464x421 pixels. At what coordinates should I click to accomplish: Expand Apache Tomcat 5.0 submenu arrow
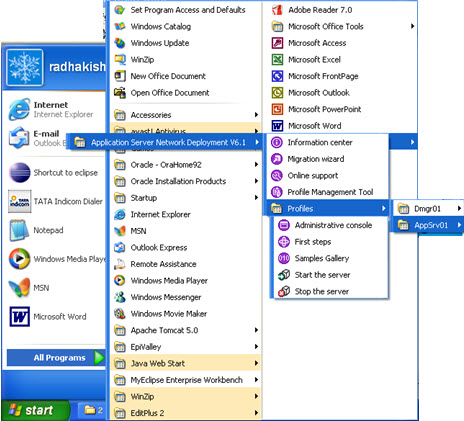pyautogui.click(x=256, y=330)
